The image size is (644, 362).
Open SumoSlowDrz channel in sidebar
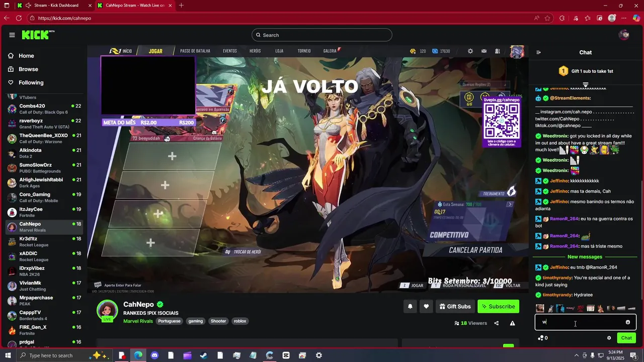[43, 168]
